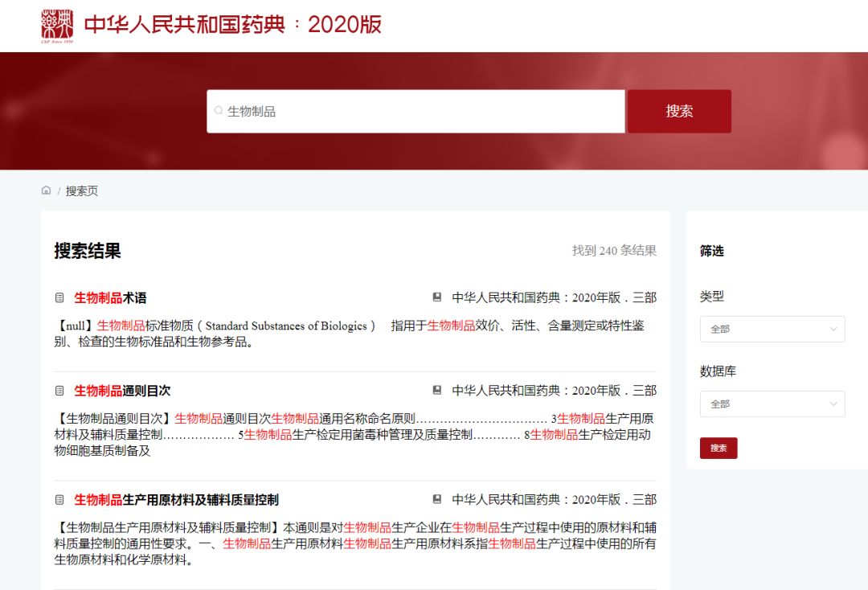This screenshot has width=868, height=590.
Task: Click the 搜索结果 heading
Action: coord(88,251)
